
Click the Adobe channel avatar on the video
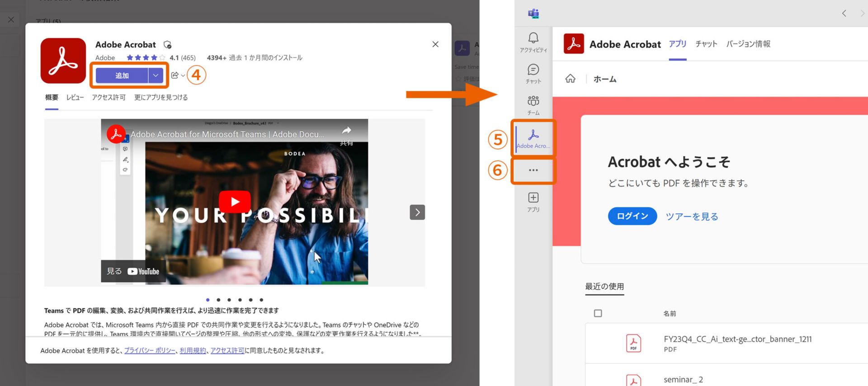point(116,134)
